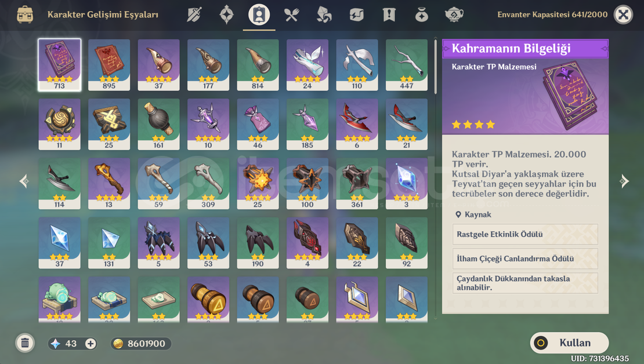
Task: Open the Furnishings teapot tab icon
Action: coord(454,14)
